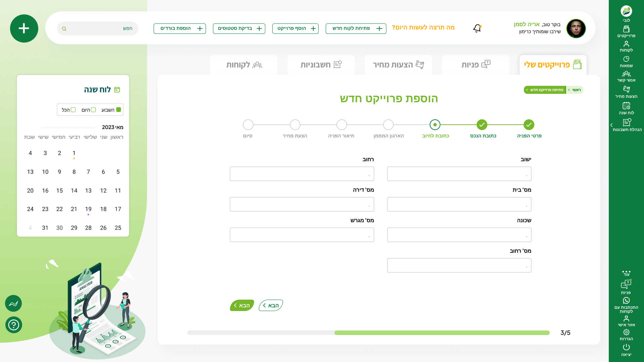Screen dimensions: 644x362
Task: Open התכתבות עם לקוחות WhatsApp icon
Action: click(x=626, y=305)
